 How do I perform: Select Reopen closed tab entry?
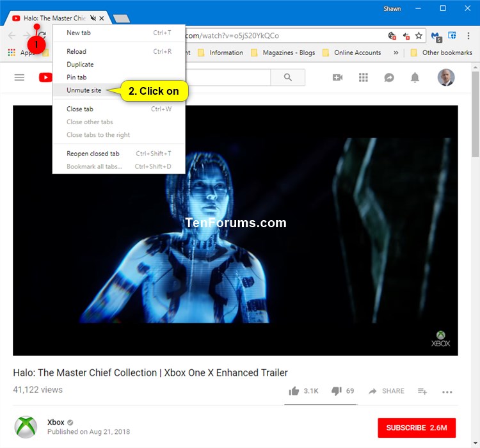pos(119,154)
